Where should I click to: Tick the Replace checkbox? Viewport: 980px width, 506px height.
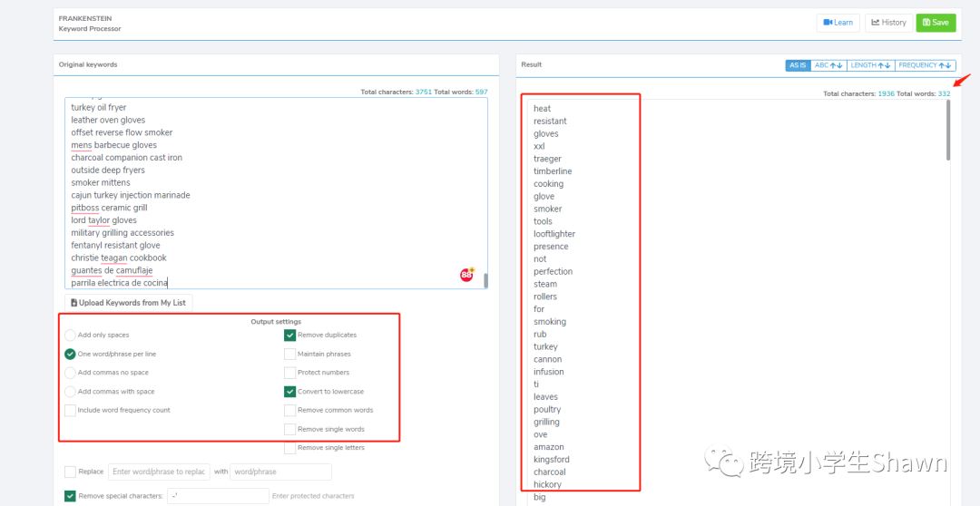70,472
